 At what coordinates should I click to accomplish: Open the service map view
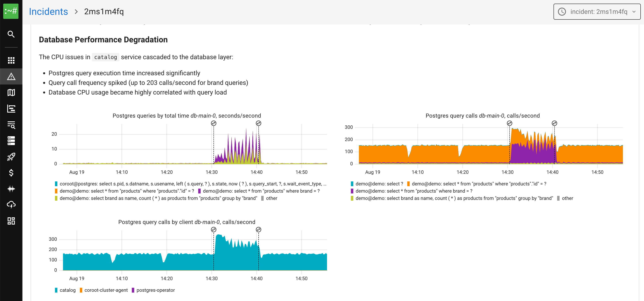point(11,92)
